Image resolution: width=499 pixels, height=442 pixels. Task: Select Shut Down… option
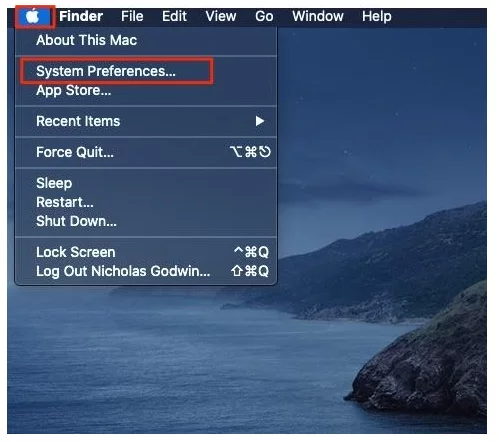(x=146, y=221)
